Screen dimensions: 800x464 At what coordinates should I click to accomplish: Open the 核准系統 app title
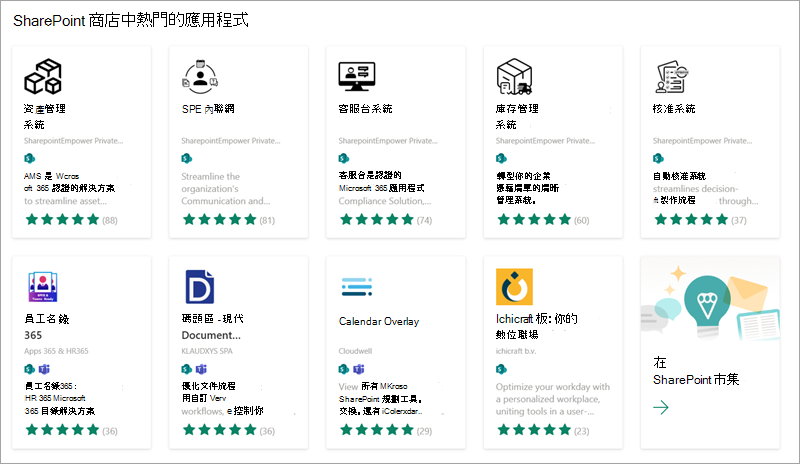tap(674, 109)
